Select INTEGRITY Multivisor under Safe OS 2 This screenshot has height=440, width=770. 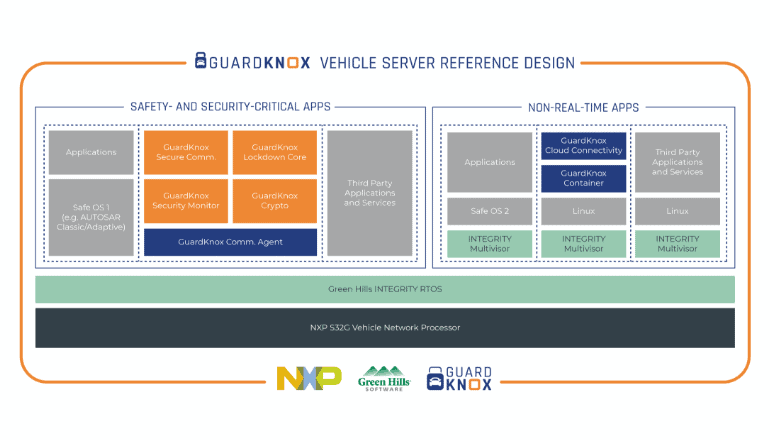coord(490,244)
